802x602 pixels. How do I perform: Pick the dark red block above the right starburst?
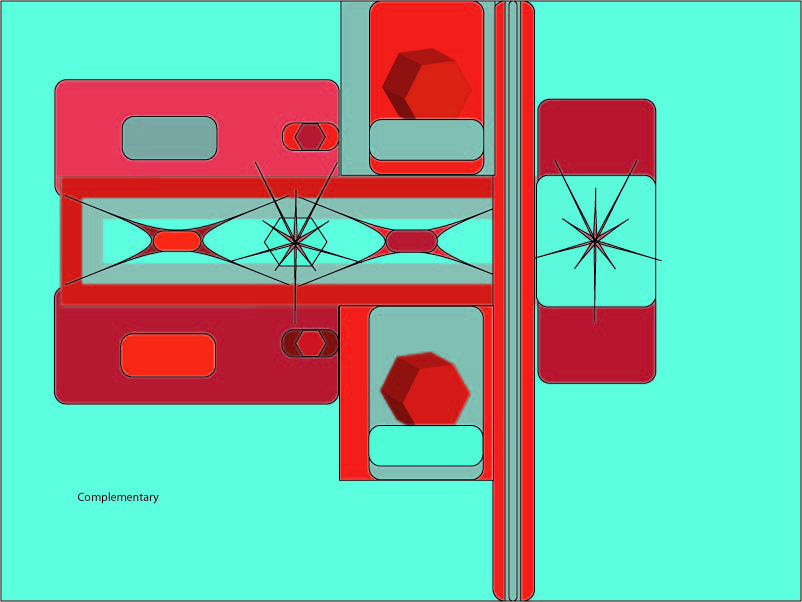click(x=596, y=137)
